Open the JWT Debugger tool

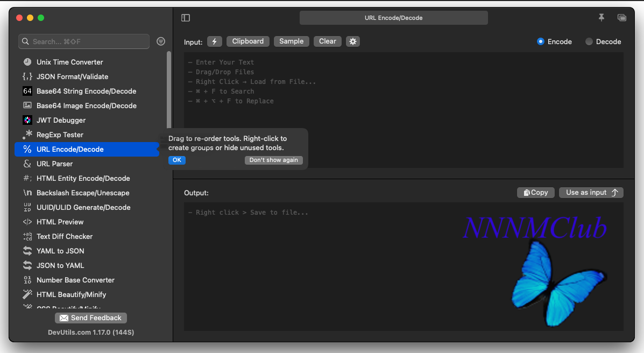click(61, 120)
